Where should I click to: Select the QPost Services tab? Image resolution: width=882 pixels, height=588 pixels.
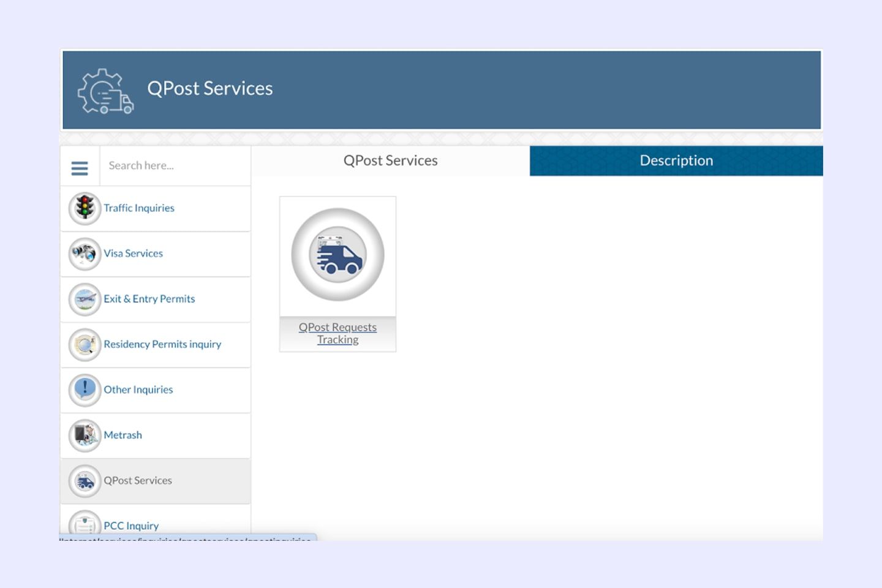tap(390, 160)
